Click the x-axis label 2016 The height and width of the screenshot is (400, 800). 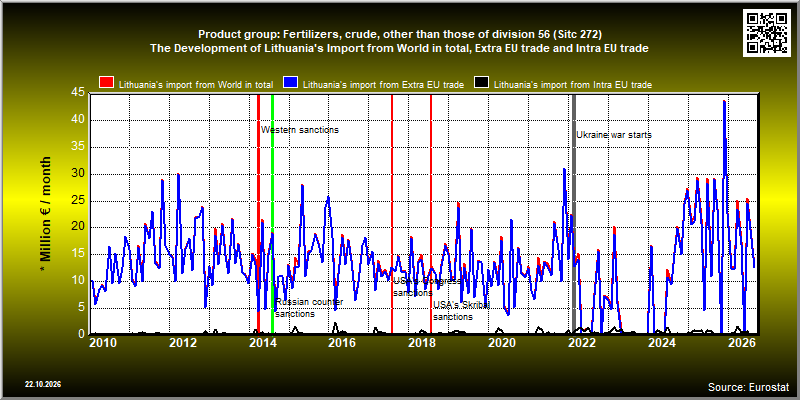pyautogui.click(x=342, y=342)
